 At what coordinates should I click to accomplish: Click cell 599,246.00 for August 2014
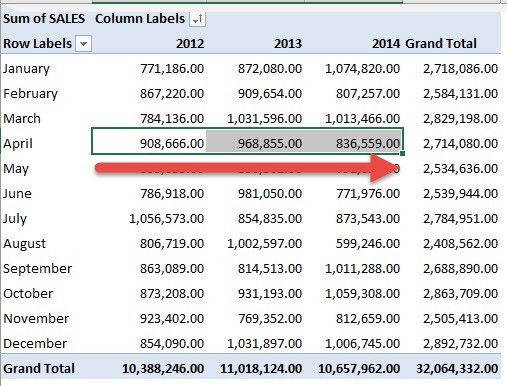[368, 244]
